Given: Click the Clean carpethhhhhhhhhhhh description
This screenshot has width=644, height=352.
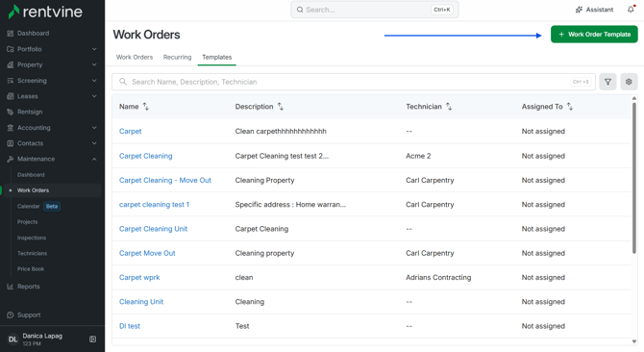Looking at the screenshot, I should point(281,131).
